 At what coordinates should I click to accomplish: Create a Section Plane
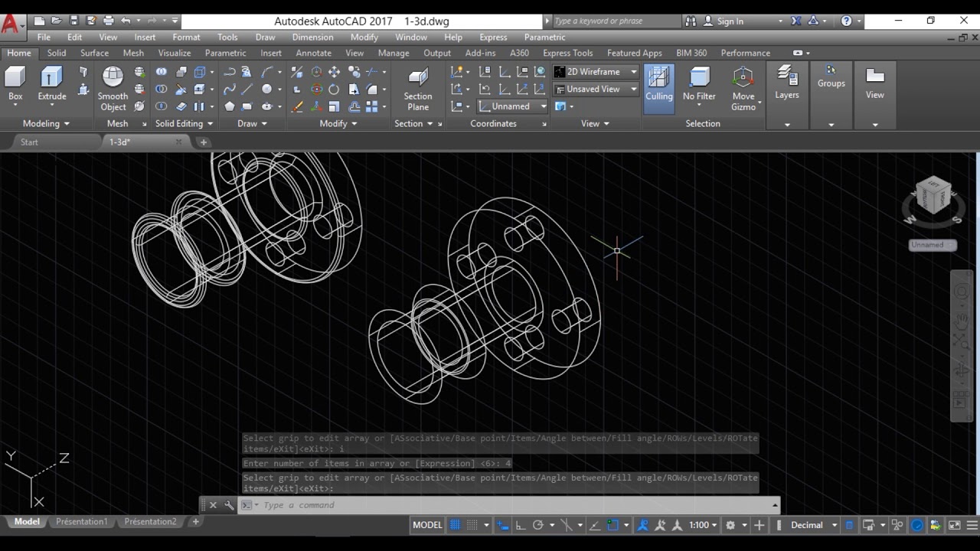click(x=418, y=88)
